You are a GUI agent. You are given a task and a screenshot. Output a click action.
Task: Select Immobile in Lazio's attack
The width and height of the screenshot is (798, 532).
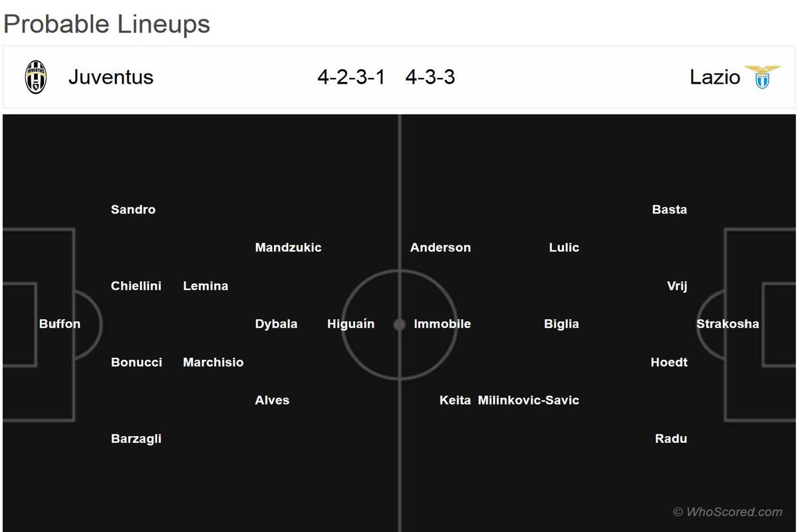(x=442, y=324)
